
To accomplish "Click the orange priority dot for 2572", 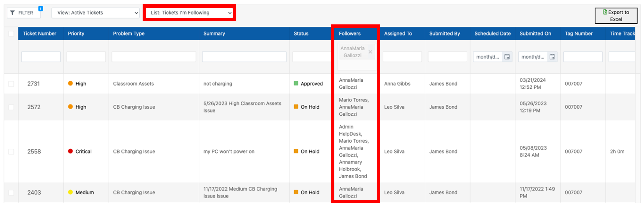I will click(70, 107).
